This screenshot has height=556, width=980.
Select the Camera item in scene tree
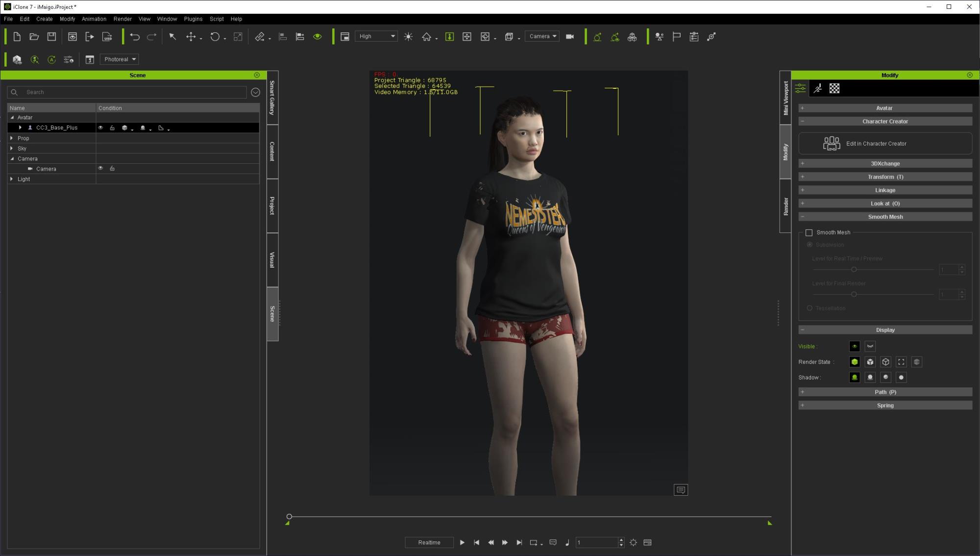46,169
